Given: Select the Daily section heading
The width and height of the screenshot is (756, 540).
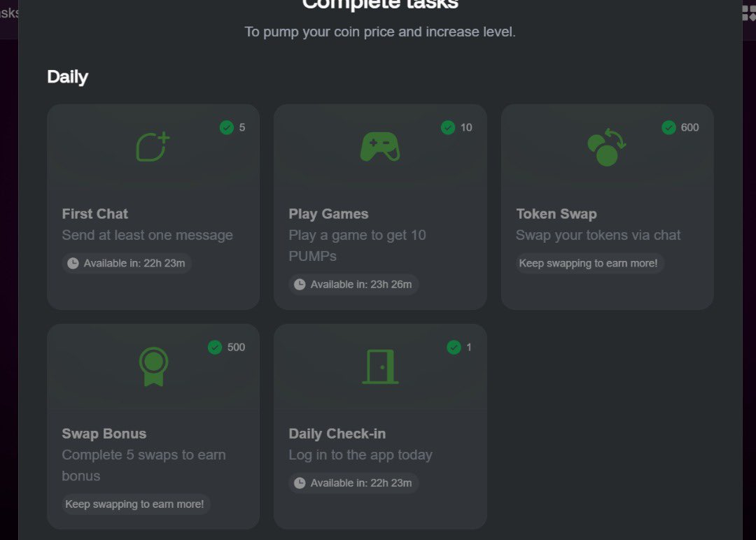Looking at the screenshot, I should (67, 76).
